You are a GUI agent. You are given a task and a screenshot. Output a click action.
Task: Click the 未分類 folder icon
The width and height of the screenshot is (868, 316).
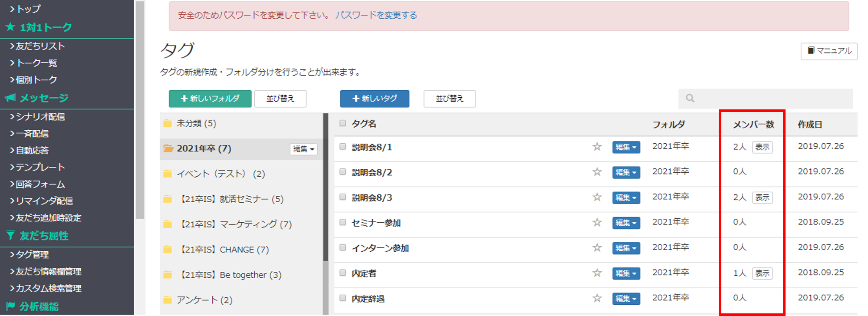click(x=168, y=123)
